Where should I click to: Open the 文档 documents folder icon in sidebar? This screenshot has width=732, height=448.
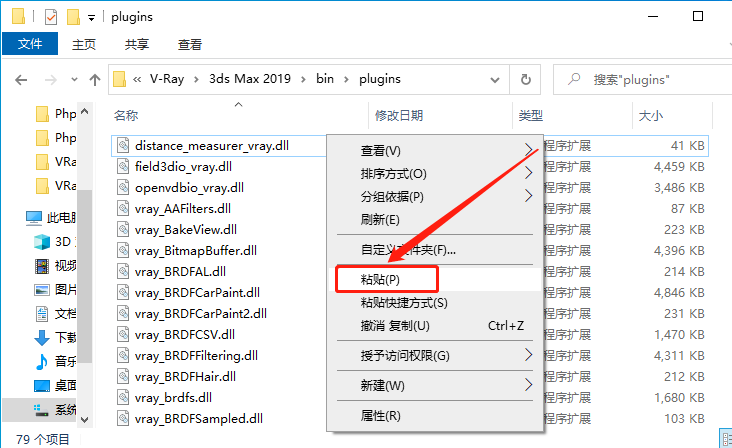click(42, 314)
